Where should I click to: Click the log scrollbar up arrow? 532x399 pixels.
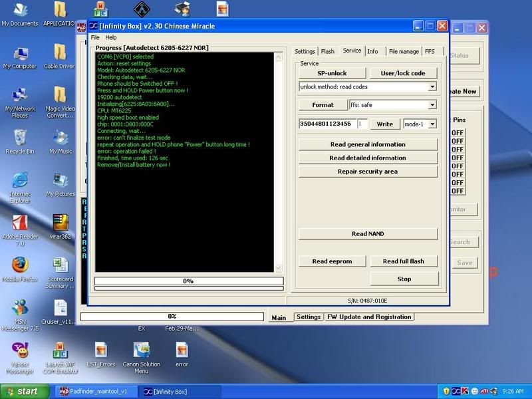click(278, 57)
